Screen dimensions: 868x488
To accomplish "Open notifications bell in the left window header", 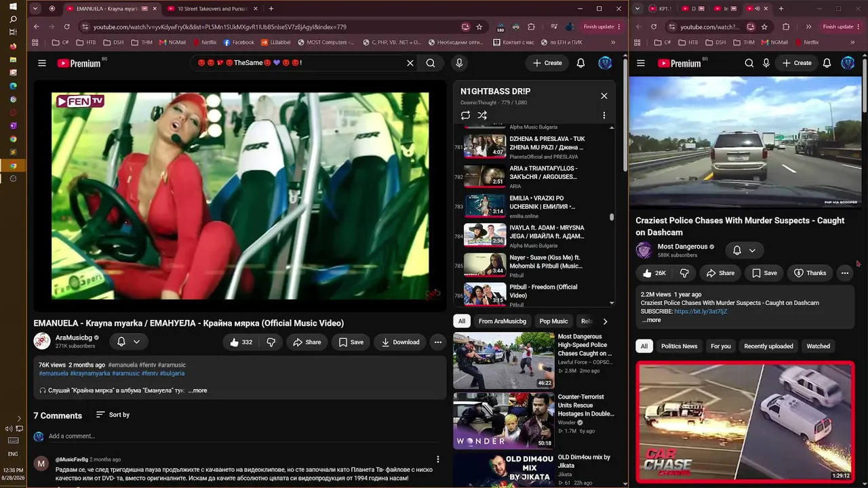I will [580, 63].
